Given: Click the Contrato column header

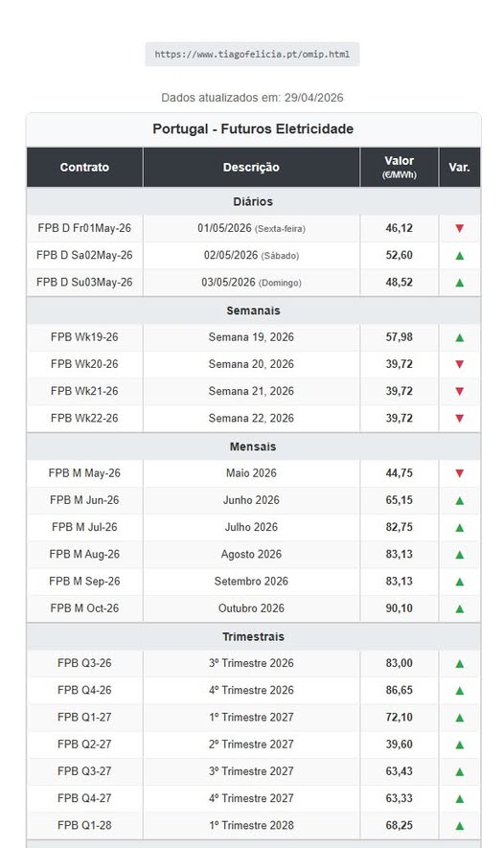Looking at the screenshot, I should [x=84, y=167].
